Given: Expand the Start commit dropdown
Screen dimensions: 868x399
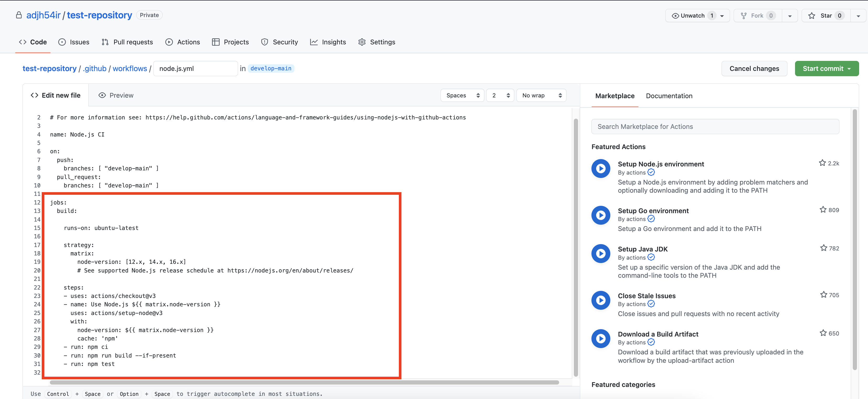Looking at the screenshot, I should coord(826,69).
